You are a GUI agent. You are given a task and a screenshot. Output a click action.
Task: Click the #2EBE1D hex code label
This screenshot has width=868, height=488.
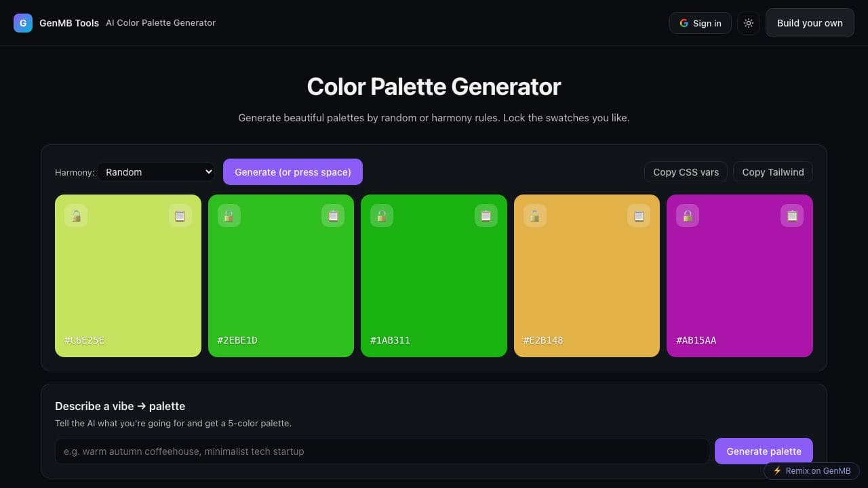pos(237,340)
